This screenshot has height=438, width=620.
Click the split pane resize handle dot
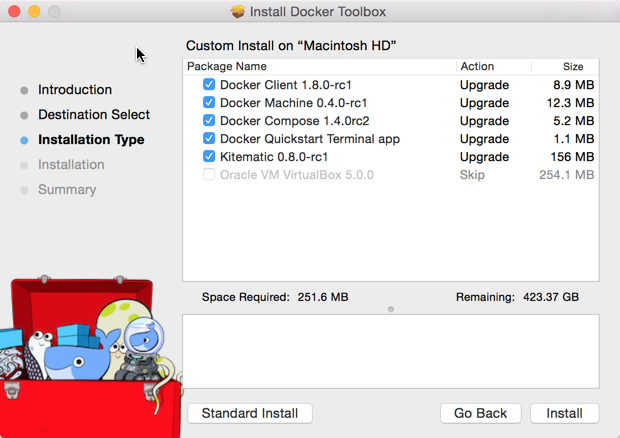coord(391,309)
